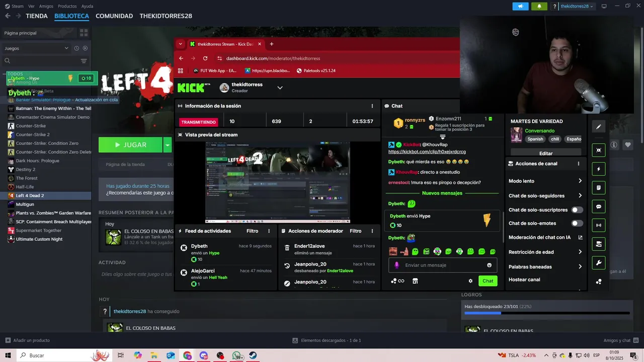Screen dimensions: 644x362
Task: Open Steam library filter options icon
Action: tap(84, 61)
